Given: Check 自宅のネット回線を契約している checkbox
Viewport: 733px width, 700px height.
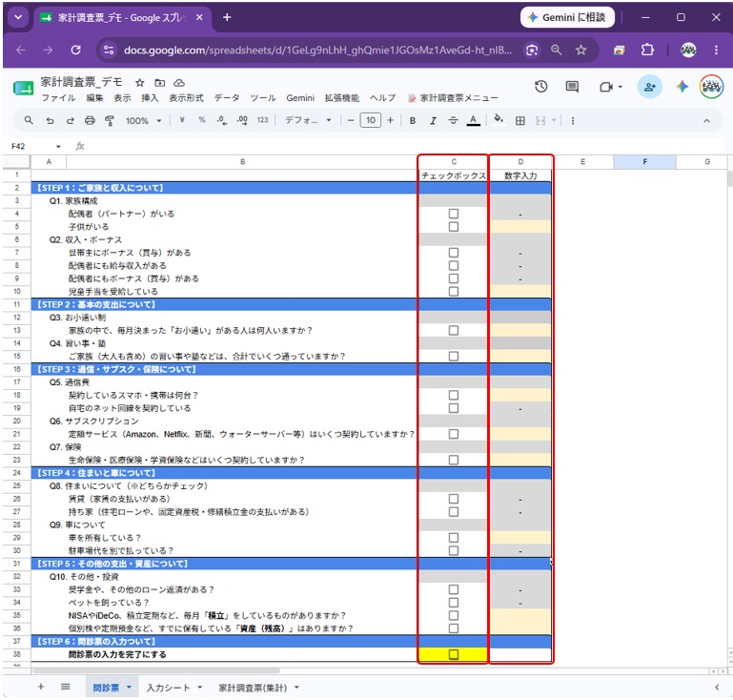Looking at the screenshot, I should (454, 408).
